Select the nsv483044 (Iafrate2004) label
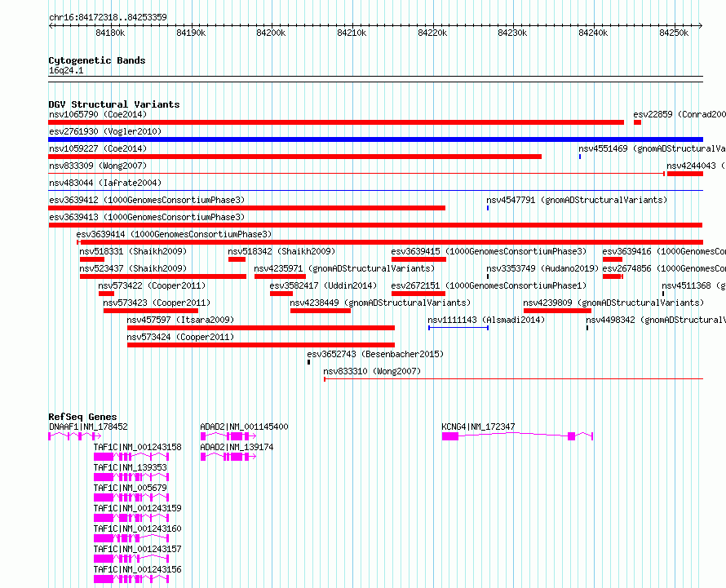This screenshot has width=726, height=588. click(x=105, y=183)
